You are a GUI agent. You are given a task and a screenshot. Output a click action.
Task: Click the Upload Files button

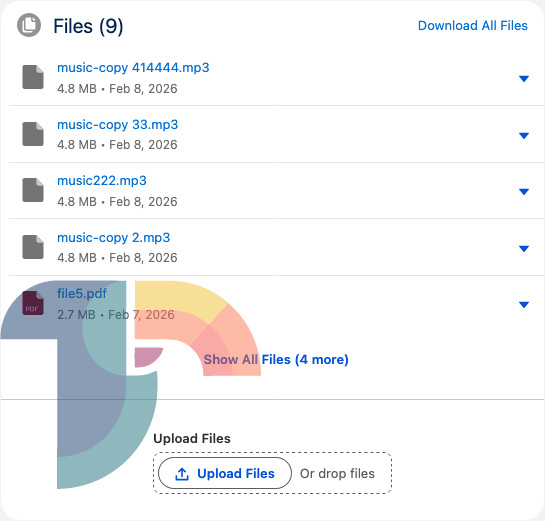(225, 473)
